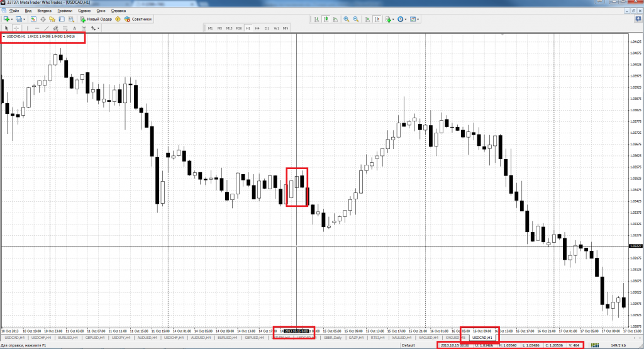Open the Файл menu
This screenshot has width=644, height=349.
click(x=14, y=11)
